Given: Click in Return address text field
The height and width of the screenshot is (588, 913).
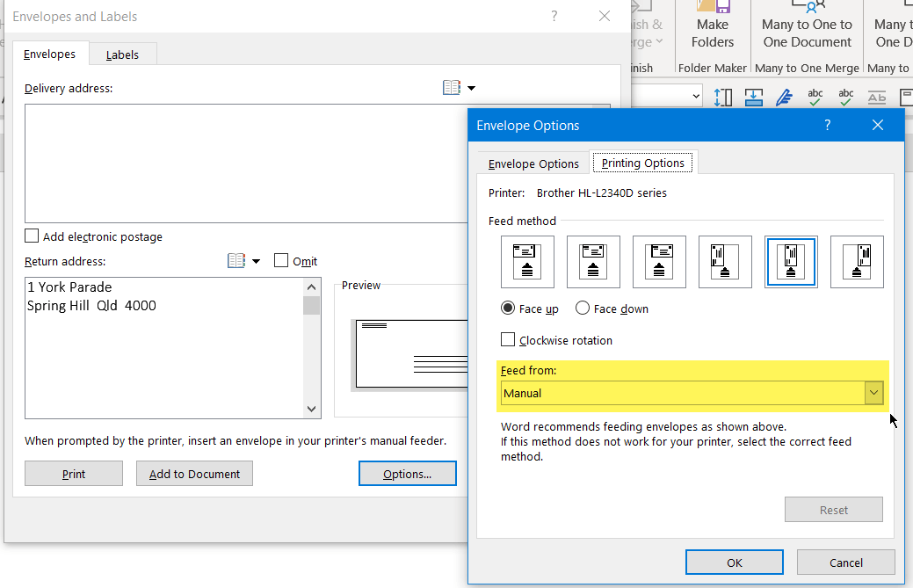Looking at the screenshot, I should [x=164, y=347].
